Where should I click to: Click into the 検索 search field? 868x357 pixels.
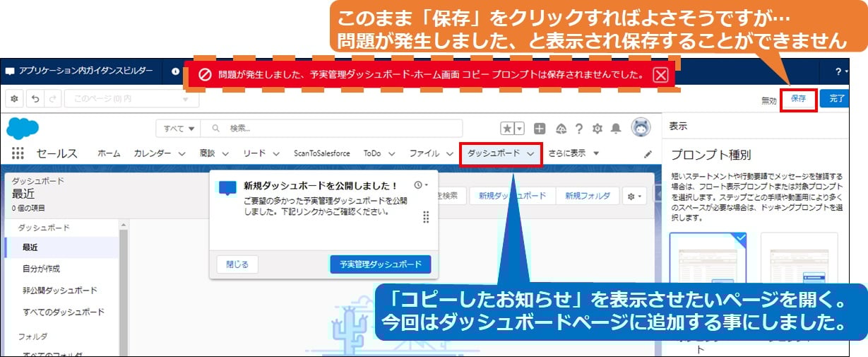pyautogui.click(x=332, y=129)
